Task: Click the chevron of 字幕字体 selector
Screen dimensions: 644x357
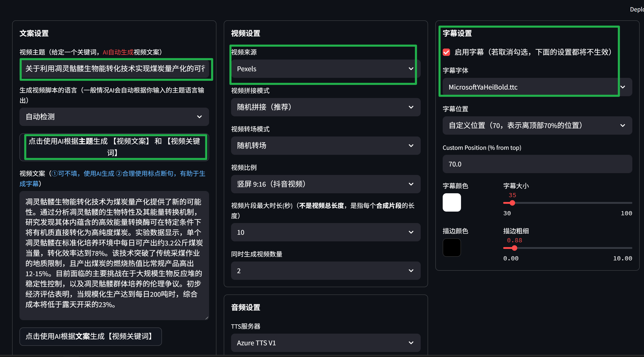Action: [x=622, y=87]
